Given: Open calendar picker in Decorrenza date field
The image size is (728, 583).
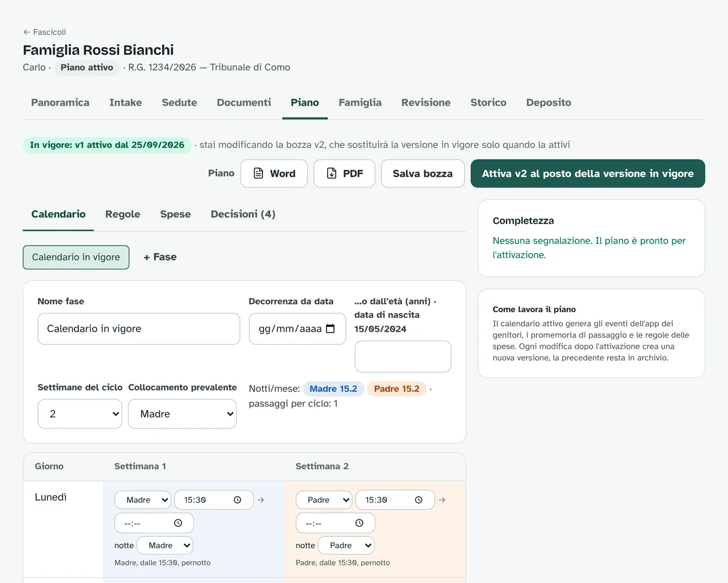Looking at the screenshot, I should [330, 329].
